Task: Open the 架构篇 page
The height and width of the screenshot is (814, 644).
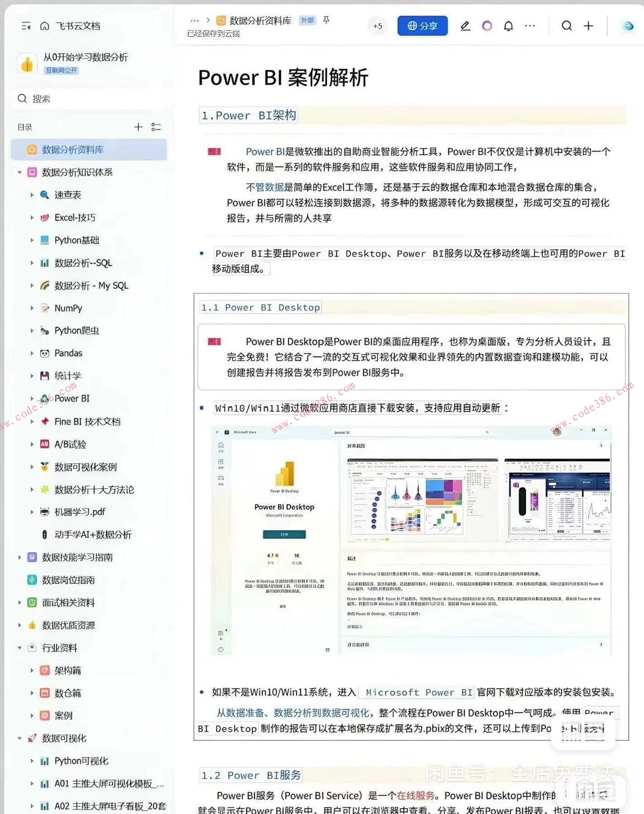Action: tap(68, 670)
